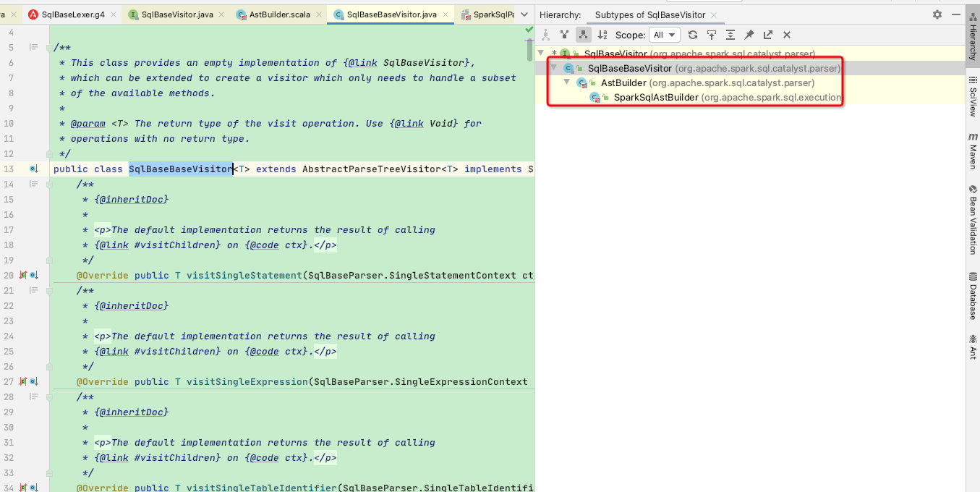
Task: Close the Subtypes of SqlBaseVisitor tab
Action: (714, 15)
